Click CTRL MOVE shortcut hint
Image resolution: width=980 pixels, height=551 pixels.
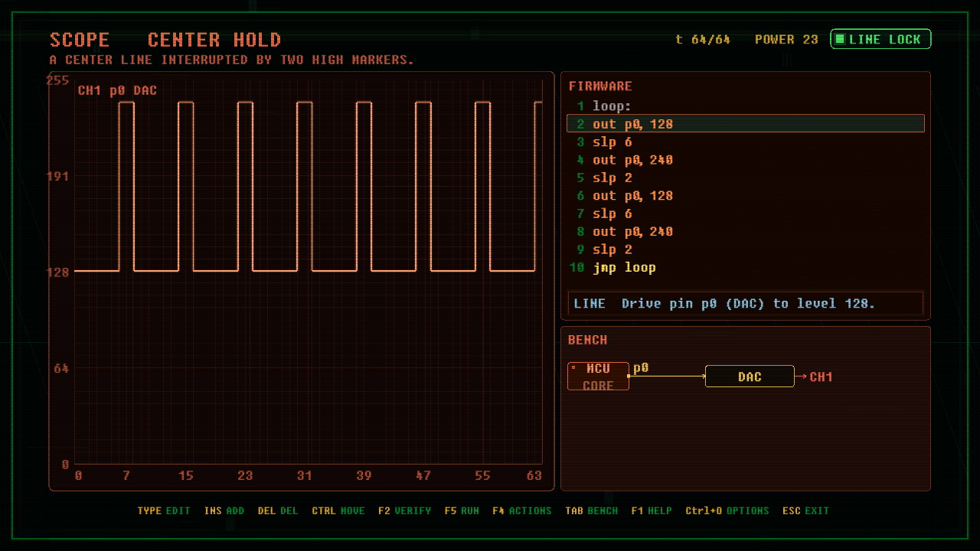point(338,510)
